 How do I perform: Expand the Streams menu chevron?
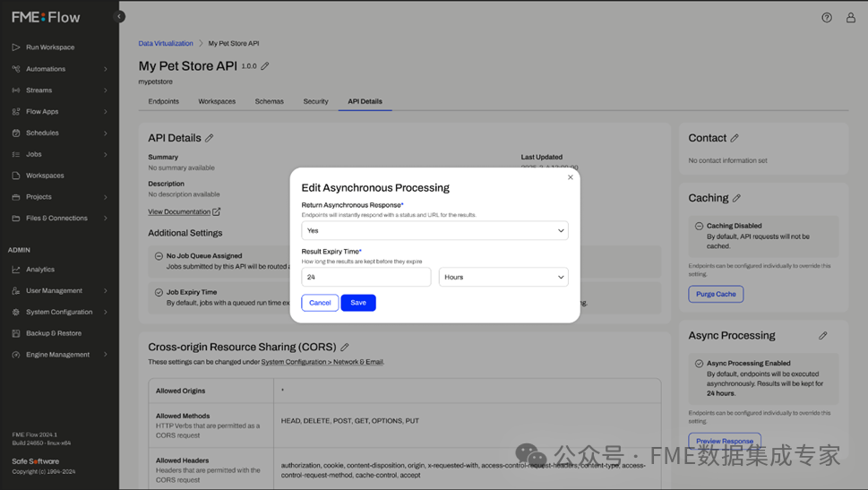tap(105, 90)
